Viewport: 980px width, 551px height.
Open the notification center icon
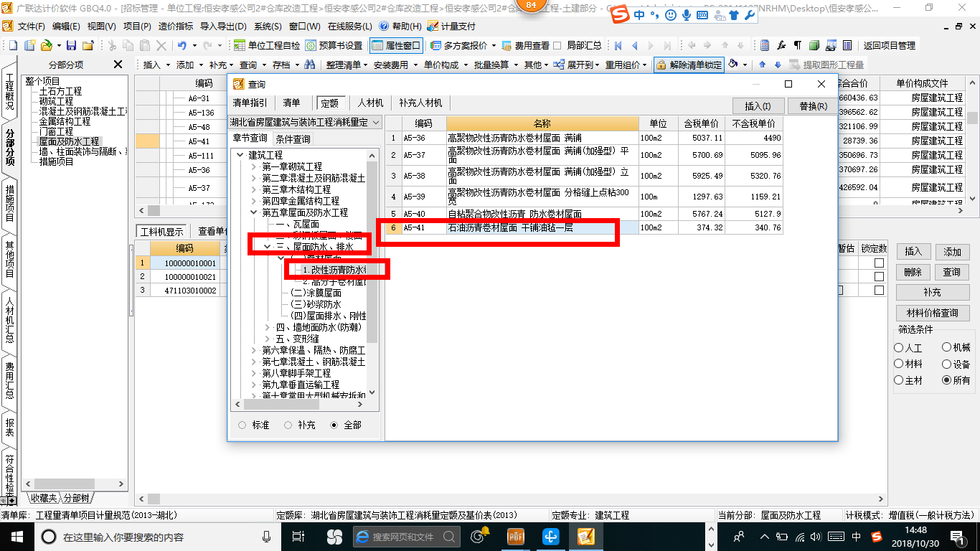pos(958,537)
